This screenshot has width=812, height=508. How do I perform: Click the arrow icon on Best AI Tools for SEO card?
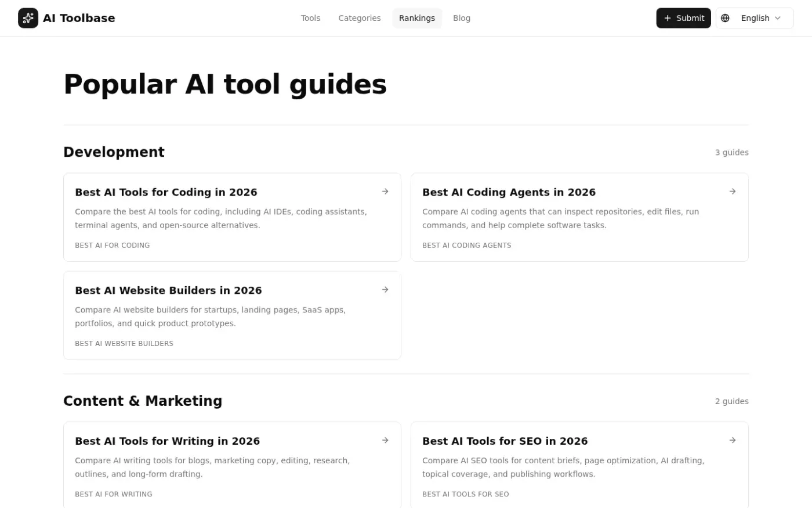[x=733, y=441]
